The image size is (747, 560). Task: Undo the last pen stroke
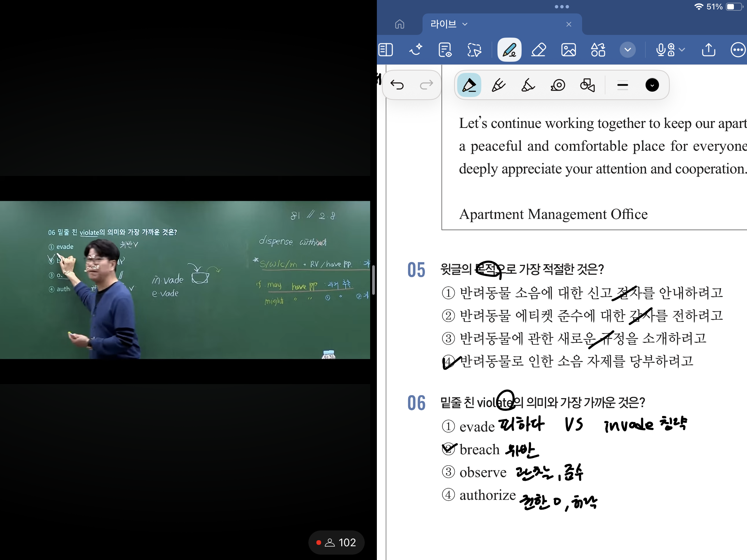(397, 85)
